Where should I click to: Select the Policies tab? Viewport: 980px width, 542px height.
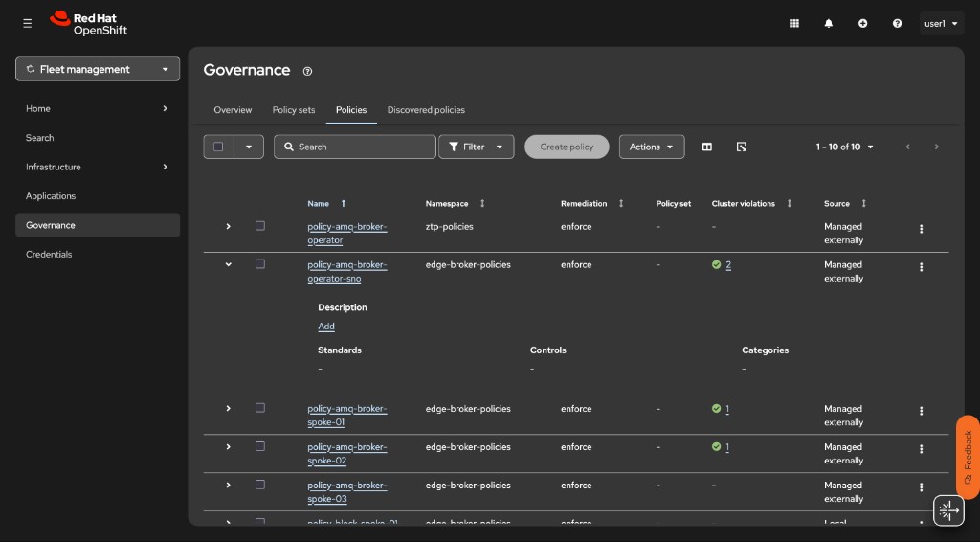point(351,110)
